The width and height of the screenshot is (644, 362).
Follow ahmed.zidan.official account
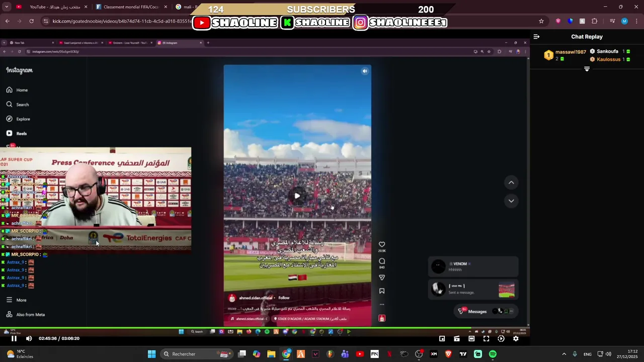click(284, 298)
